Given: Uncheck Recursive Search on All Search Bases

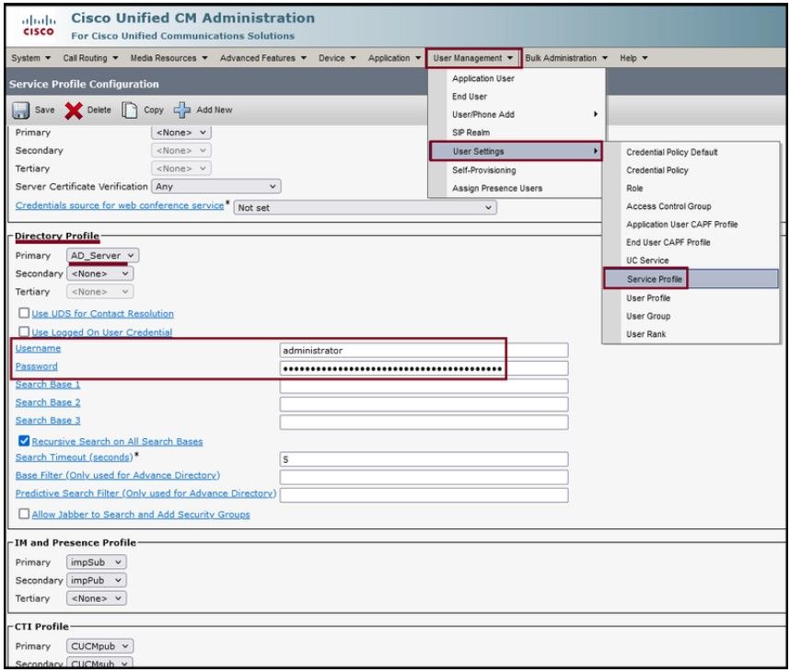Looking at the screenshot, I should 24,441.
